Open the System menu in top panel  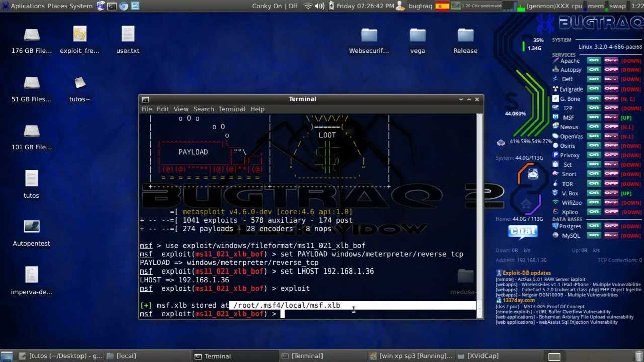pyautogui.click(x=82, y=6)
